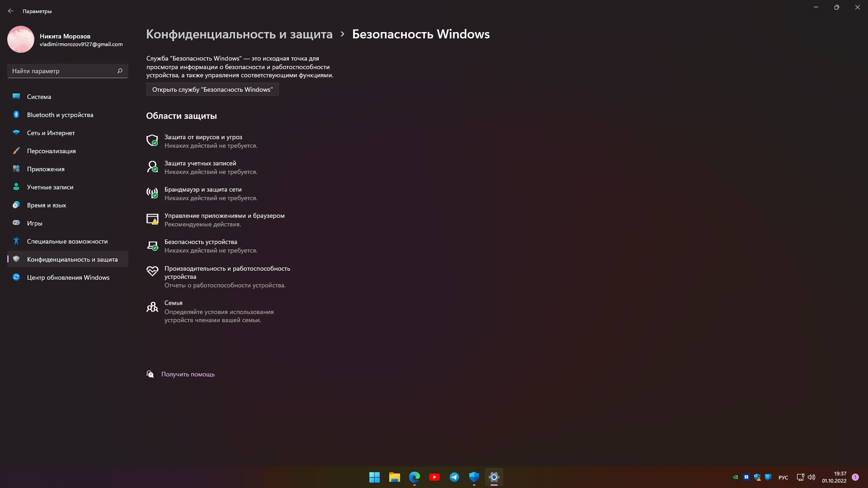Open the network status tray icon

click(x=800, y=477)
